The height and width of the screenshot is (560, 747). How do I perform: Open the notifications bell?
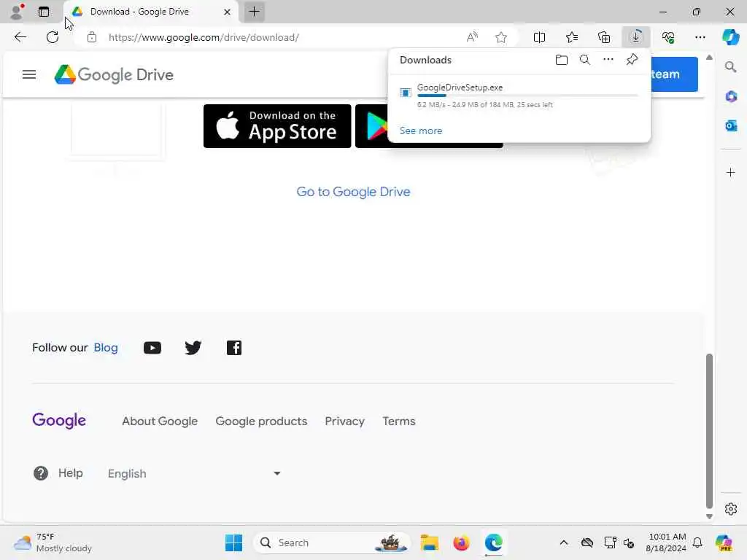point(697,542)
